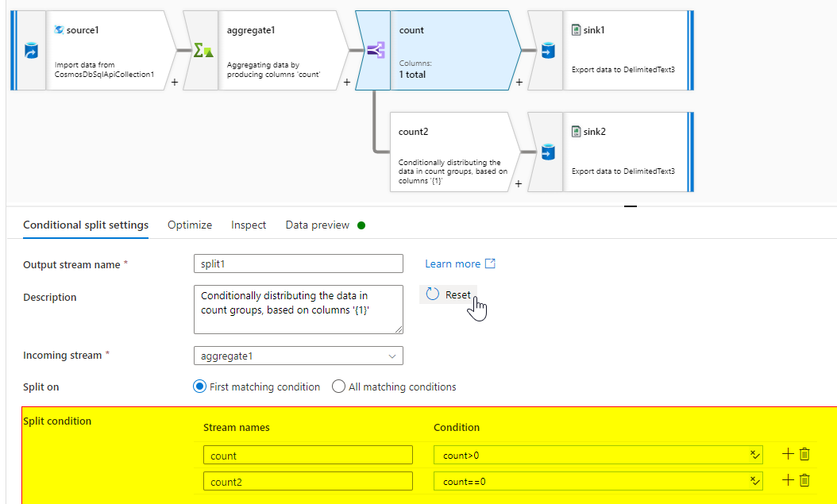Open the Incoming stream dropdown
The width and height of the screenshot is (837, 504).
pos(299,356)
